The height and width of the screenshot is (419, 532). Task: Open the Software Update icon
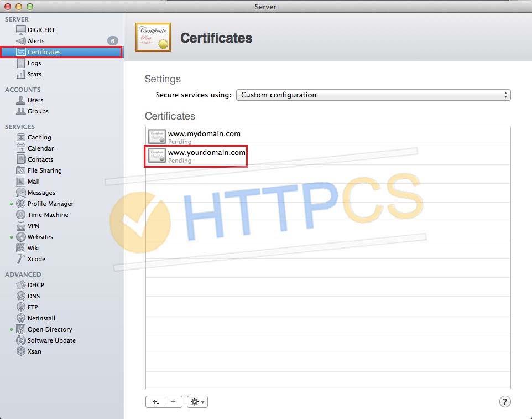coord(20,340)
